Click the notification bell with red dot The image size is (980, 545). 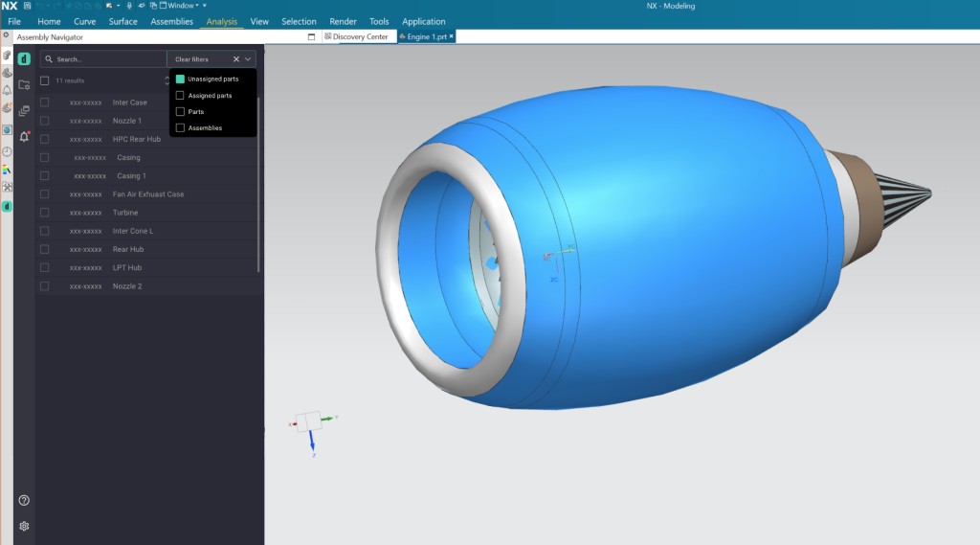24,136
